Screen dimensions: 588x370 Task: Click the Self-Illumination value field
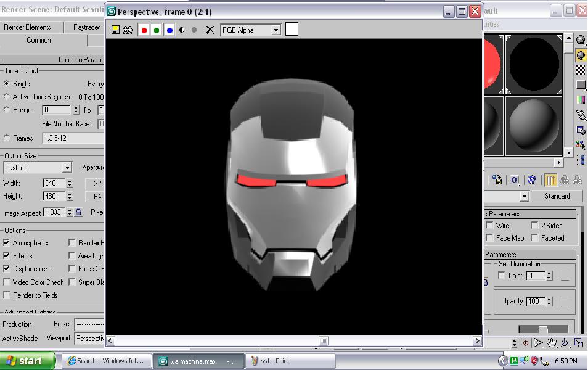[x=536, y=276]
